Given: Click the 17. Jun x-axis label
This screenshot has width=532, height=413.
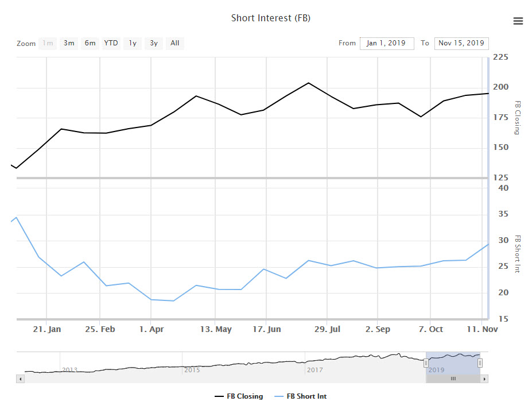Looking at the screenshot, I should (267, 329).
